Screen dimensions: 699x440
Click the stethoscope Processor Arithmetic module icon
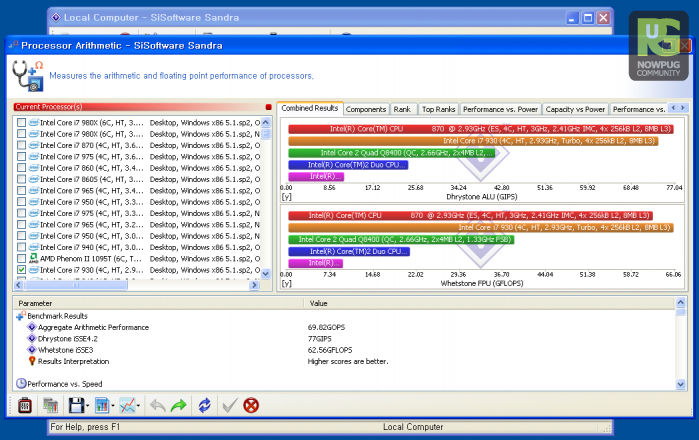[28, 76]
